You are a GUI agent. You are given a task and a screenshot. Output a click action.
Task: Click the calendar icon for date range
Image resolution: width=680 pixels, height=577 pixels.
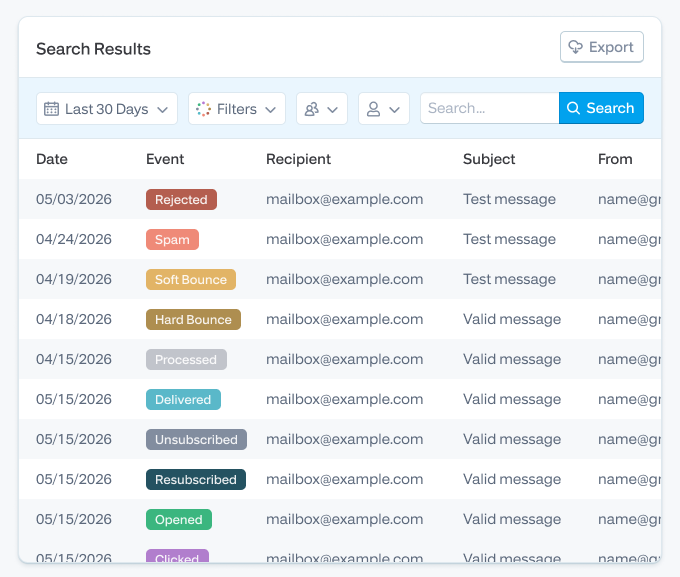pos(51,108)
